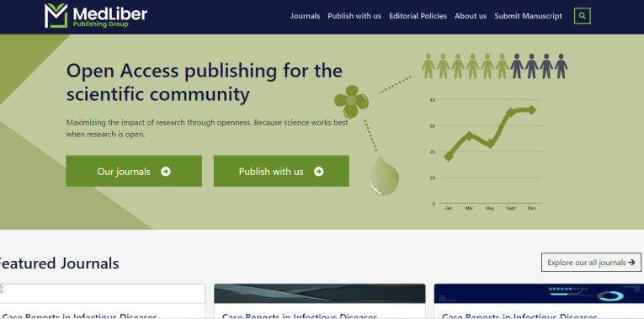Click the row of people icons
This screenshot has height=319, width=644.
tap(494, 66)
